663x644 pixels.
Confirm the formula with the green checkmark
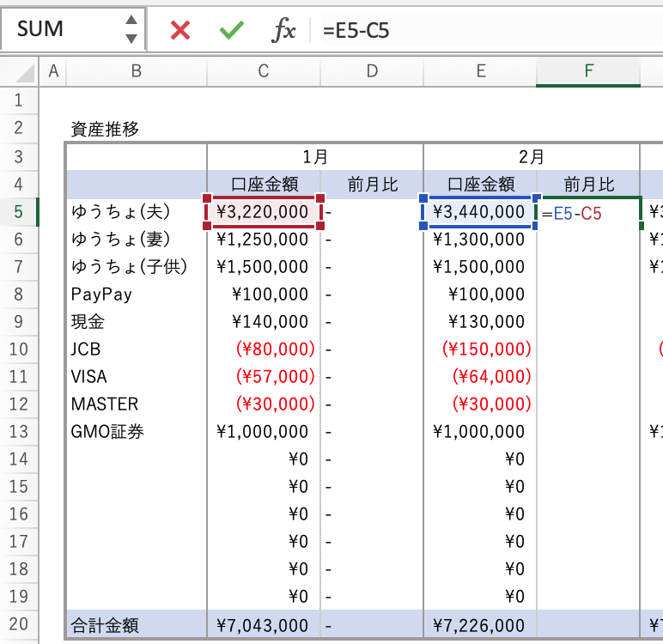[231, 30]
